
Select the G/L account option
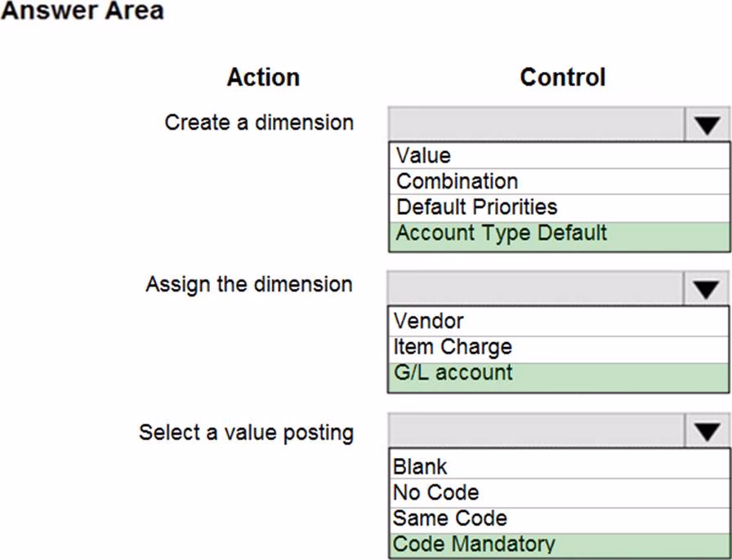click(x=453, y=372)
